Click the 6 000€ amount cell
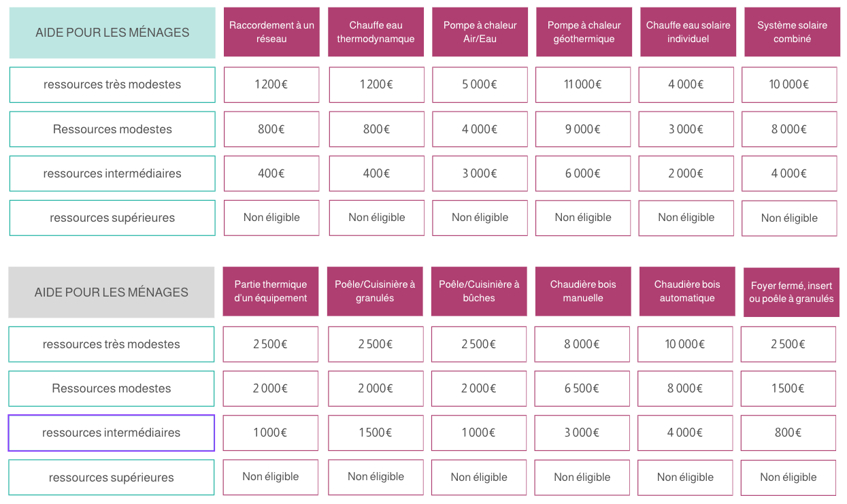Screen dimensions: 847x504 583,173
